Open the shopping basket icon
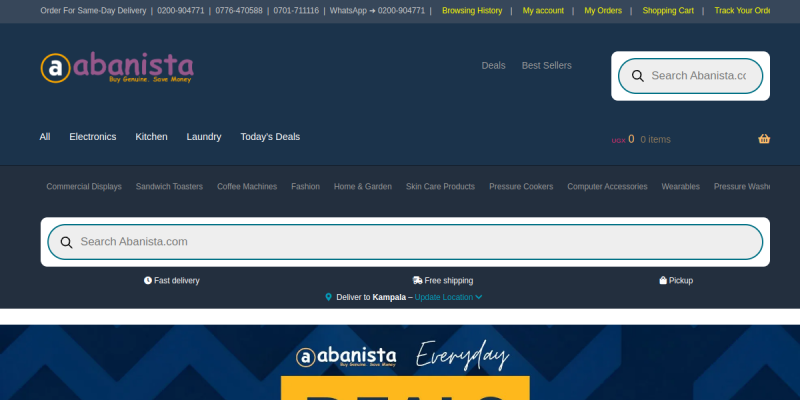Viewport: 800px width, 400px height. click(764, 139)
